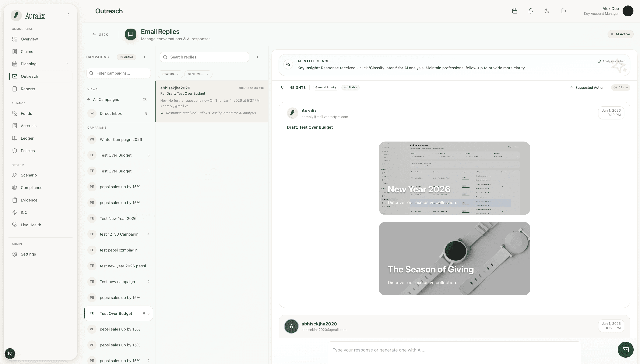This screenshot has height=364, width=640.
Task: Collapse the Auralix sidebar
Action: (68, 14)
